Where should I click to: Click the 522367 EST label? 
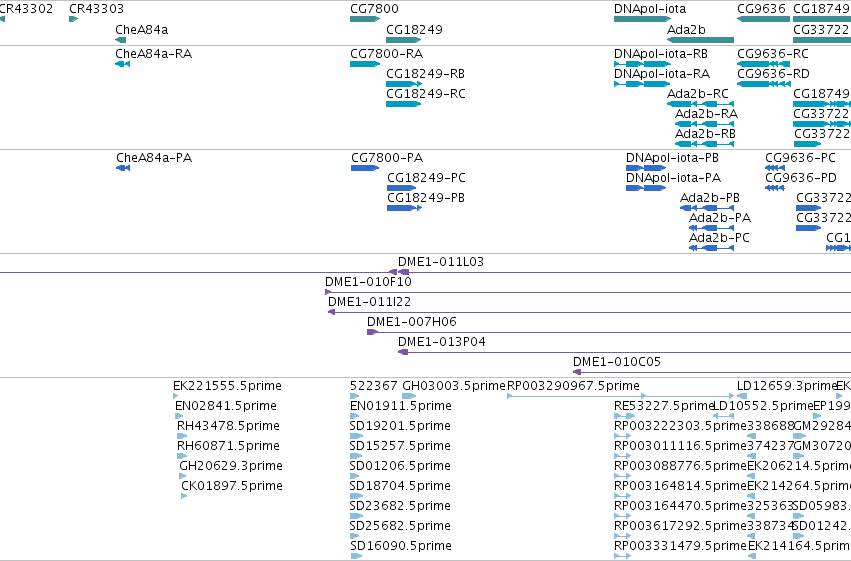[x=374, y=386]
